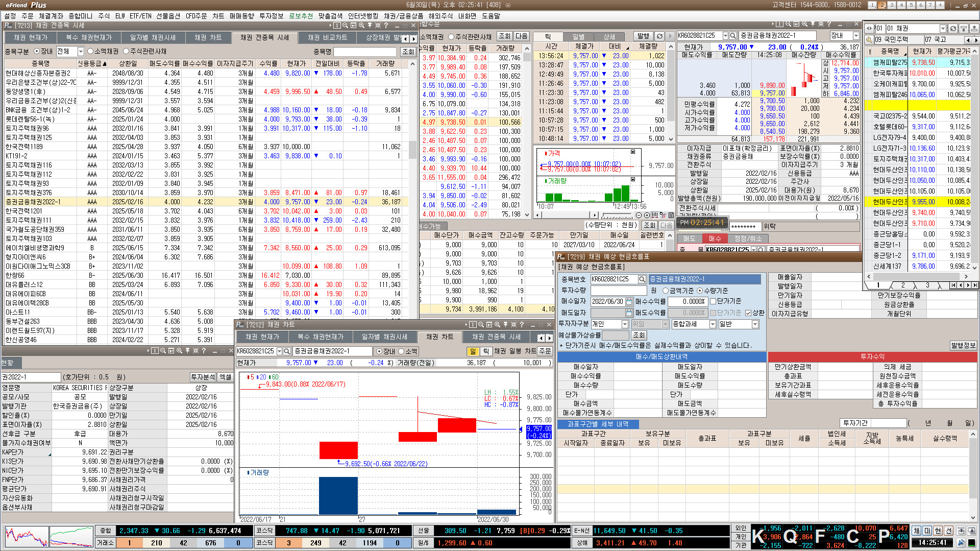Open help for 7212 bond chart window
This screenshot has height=551, width=980.
(522, 325)
